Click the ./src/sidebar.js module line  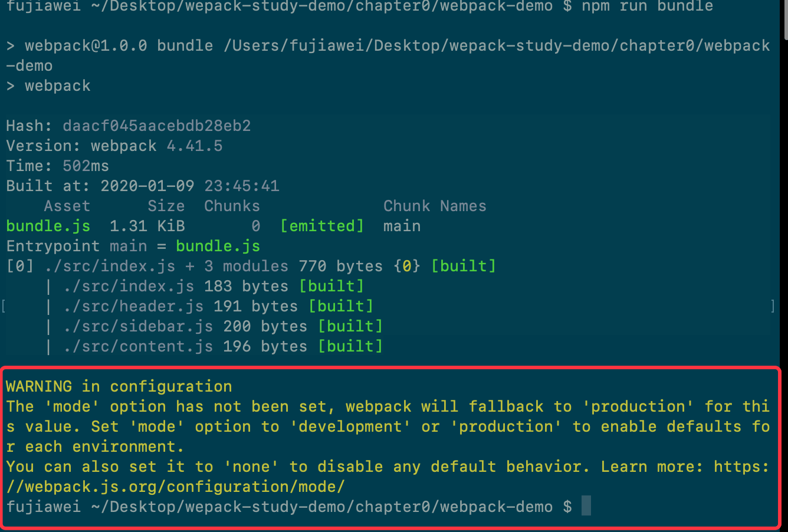pyautogui.click(x=138, y=326)
